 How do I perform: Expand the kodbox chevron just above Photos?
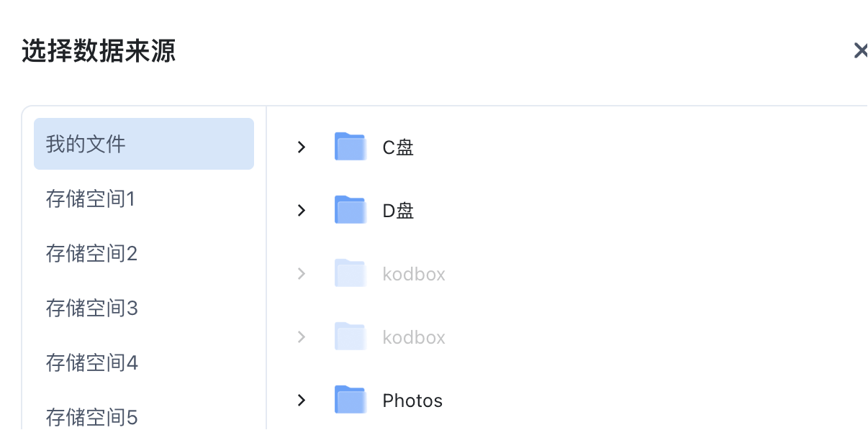coord(302,337)
